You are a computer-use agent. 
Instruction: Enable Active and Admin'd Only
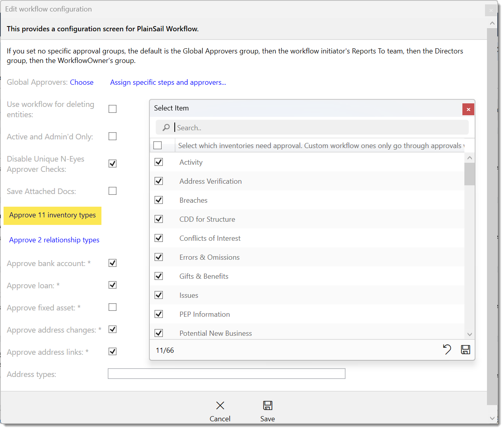click(x=112, y=136)
